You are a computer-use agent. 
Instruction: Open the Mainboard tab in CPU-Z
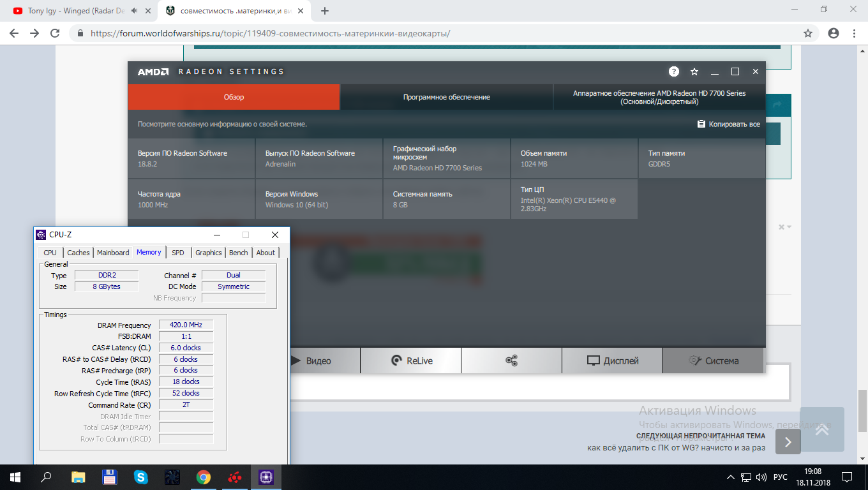tap(113, 253)
